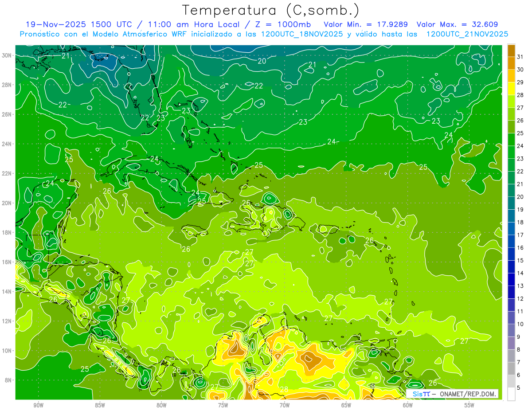This screenshot has width=532, height=411.
Task: Click the orange color-scale band between 30 and 31
Action: [x=511, y=63]
